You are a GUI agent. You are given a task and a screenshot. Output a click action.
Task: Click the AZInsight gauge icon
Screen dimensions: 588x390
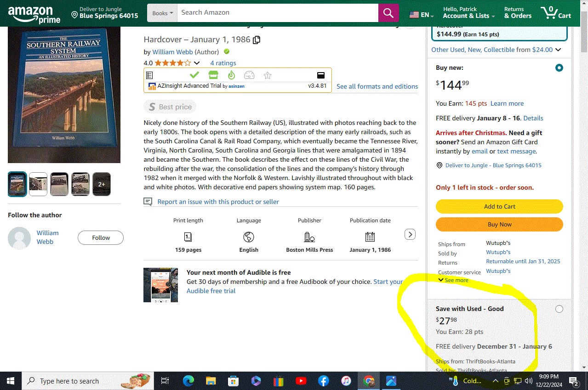click(x=249, y=75)
